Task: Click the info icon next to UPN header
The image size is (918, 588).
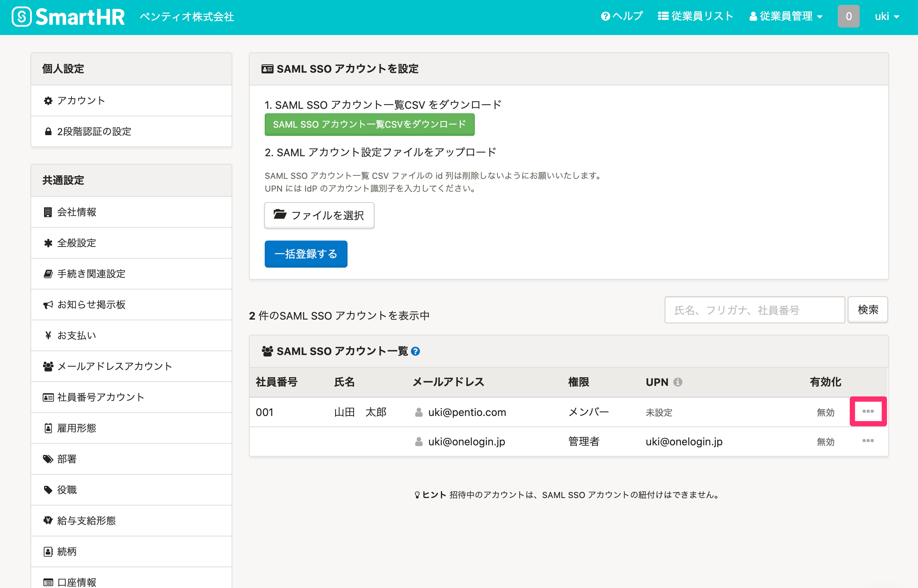Action: coord(677,382)
